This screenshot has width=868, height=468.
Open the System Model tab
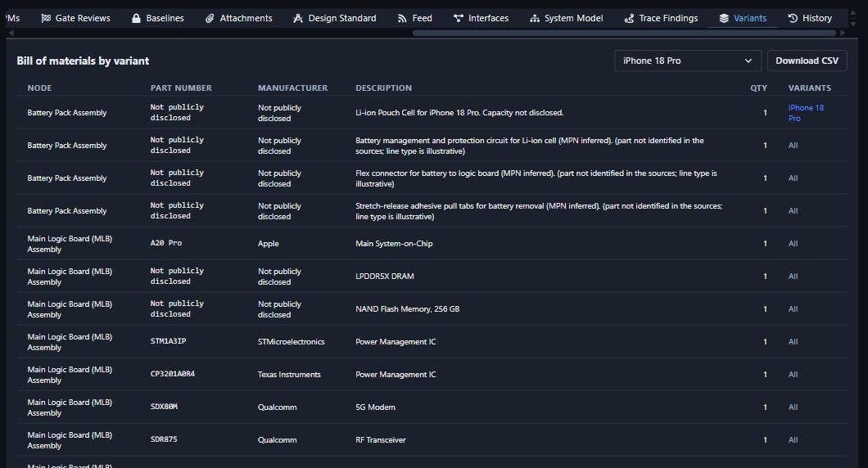click(567, 18)
